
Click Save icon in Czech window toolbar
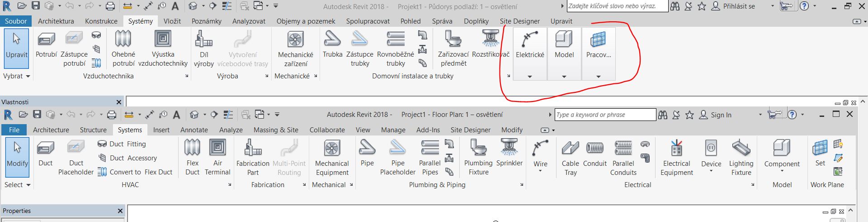click(x=36, y=6)
